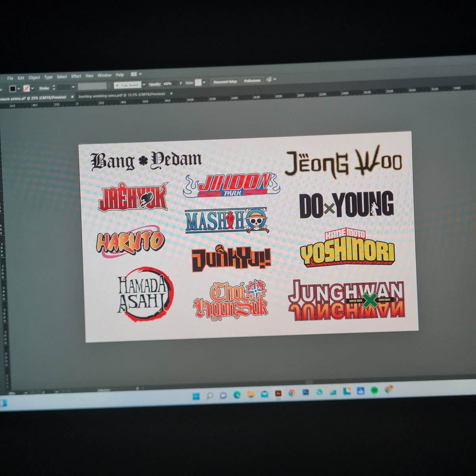Click the align options icon
The image size is (476, 476).
(x=269, y=80)
